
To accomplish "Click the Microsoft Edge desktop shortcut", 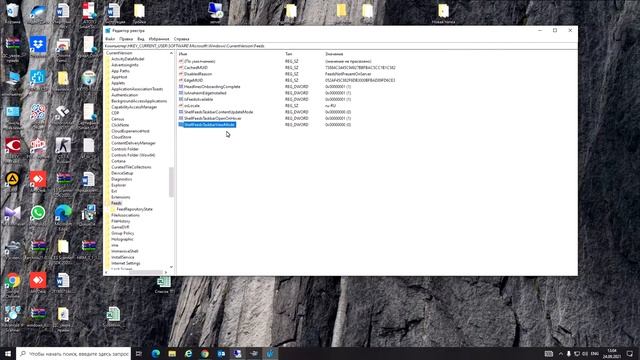I will (x=63, y=213).
